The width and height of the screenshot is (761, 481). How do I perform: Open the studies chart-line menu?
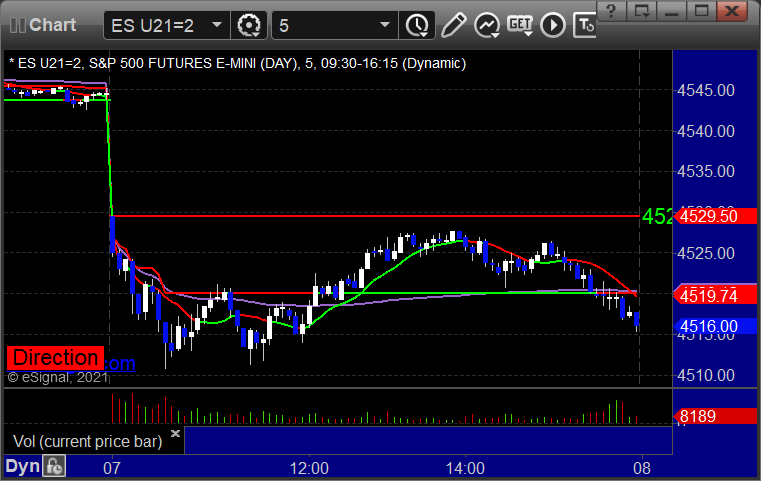pyautogui.click(x=487, y=25)
